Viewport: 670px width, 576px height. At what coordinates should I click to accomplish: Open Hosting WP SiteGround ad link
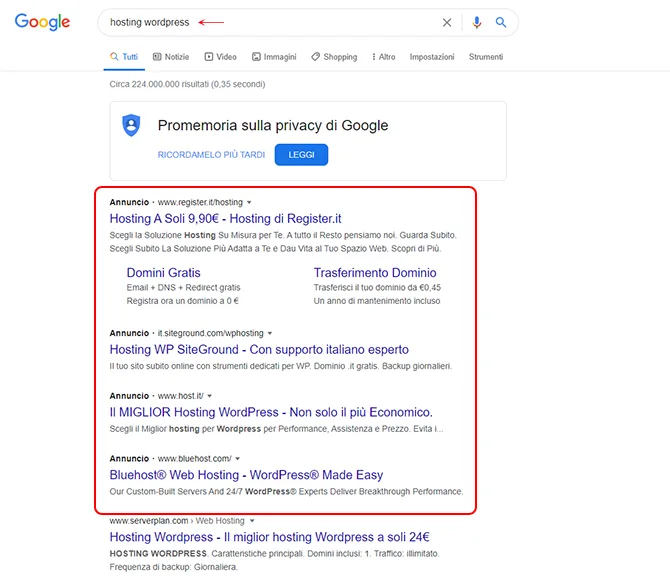tap(259, 350)
